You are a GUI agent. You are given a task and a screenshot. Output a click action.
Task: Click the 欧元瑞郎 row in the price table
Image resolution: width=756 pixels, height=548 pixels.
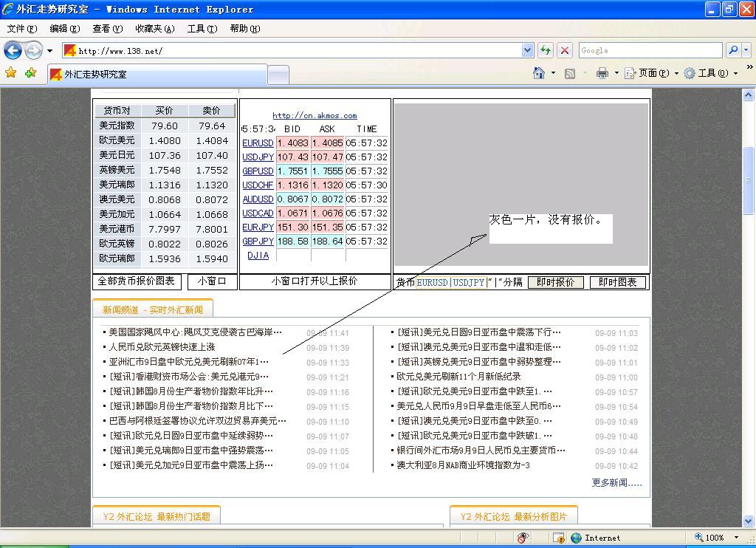coord(165,258)
